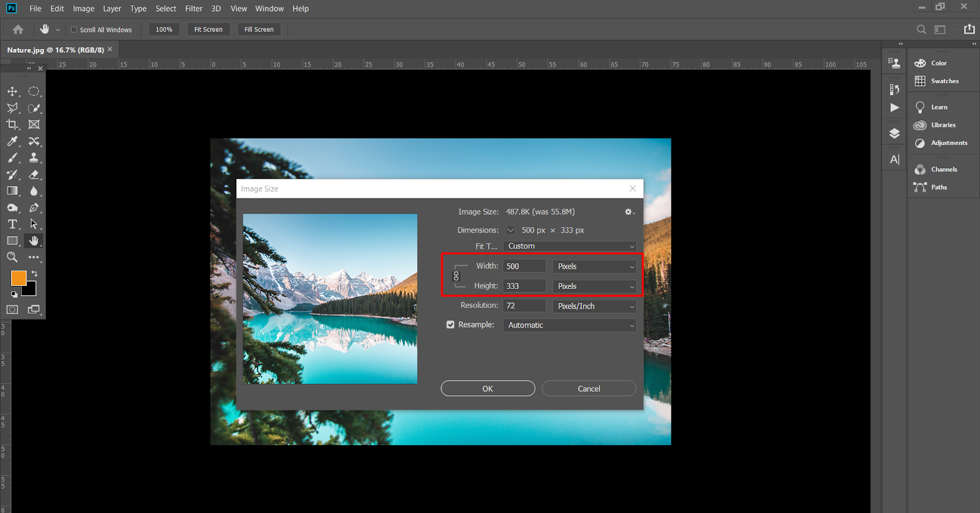This screenshot has height=513, width=980.
Task: Open the Width units dropdown
Action: click(594, 266)
